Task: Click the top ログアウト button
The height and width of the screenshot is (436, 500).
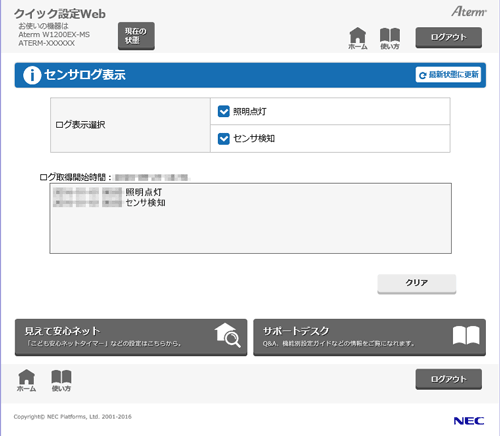Action: (x=448, y=37)
